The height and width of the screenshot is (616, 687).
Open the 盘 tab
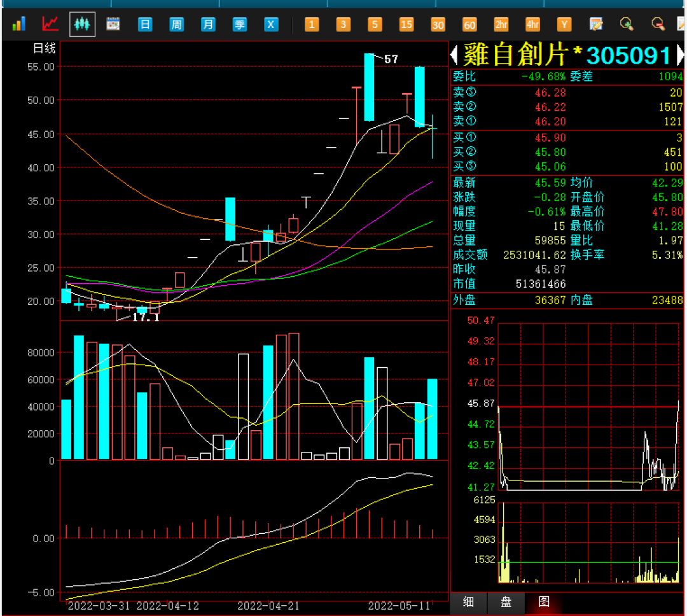(506, 602)
